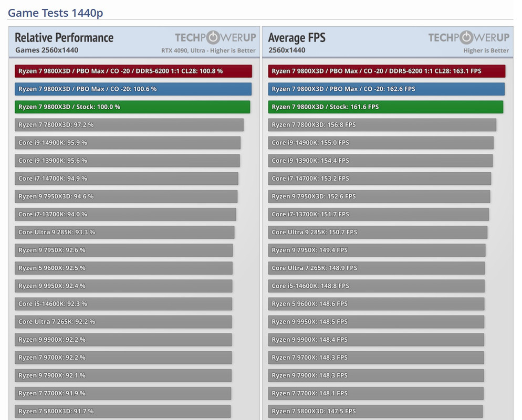Click the Core i9-13900K: 154.4 FPS bar
Image resolution: width=522 pixels, height=420 pixels.
380,161
